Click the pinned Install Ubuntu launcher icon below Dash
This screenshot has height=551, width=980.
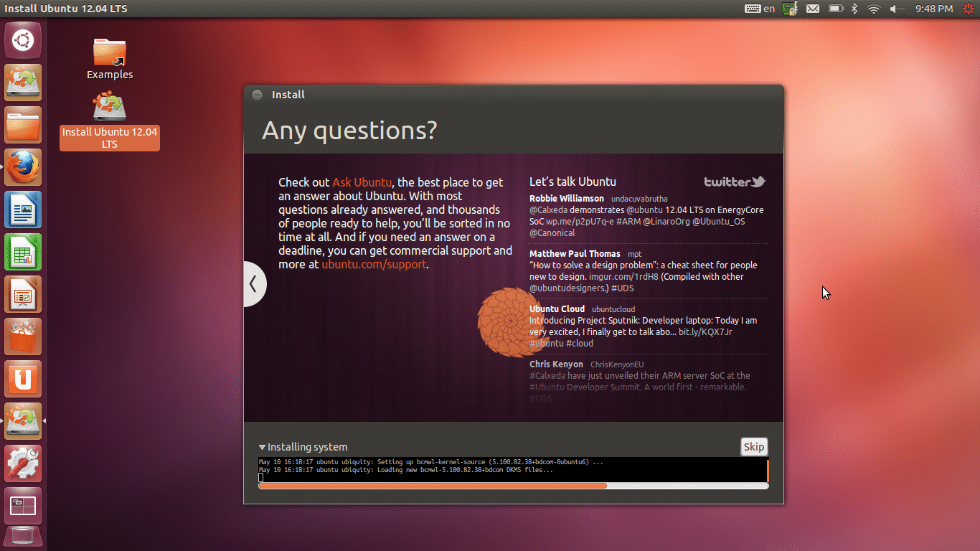pyautogui.click(x=24, y=83)
